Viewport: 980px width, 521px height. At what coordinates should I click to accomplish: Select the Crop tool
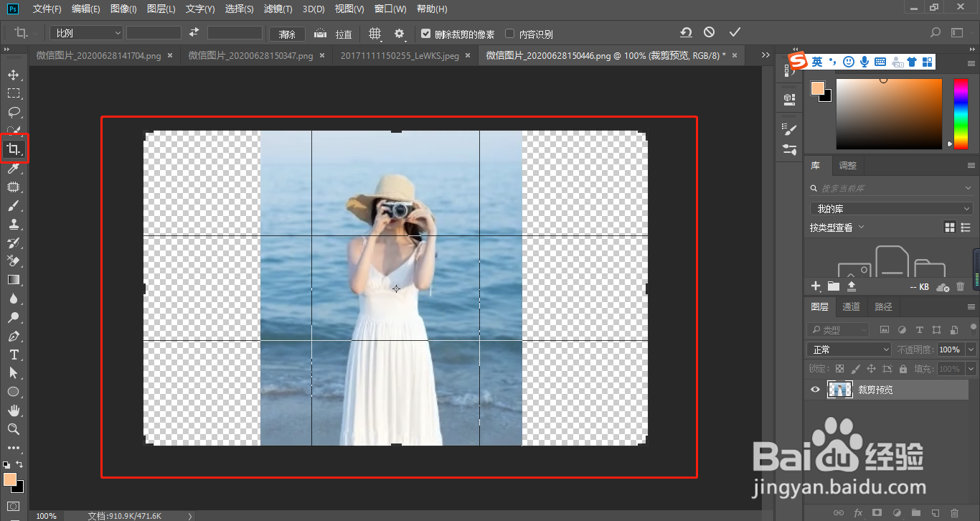[14, 149]
